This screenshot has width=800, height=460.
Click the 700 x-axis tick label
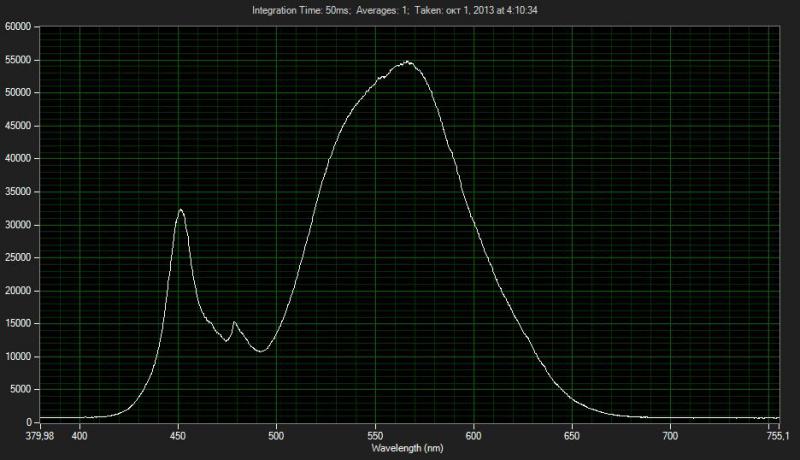coord(671,436)
